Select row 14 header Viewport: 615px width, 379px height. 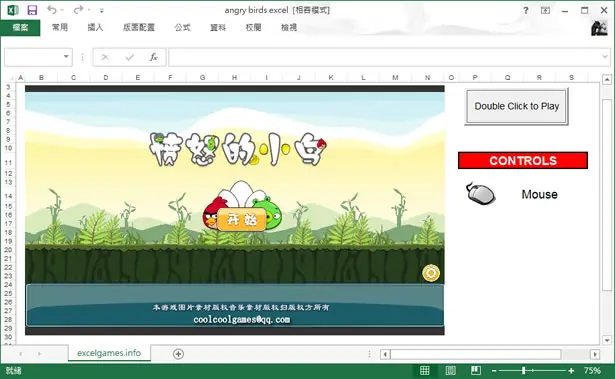pos(9,196)
